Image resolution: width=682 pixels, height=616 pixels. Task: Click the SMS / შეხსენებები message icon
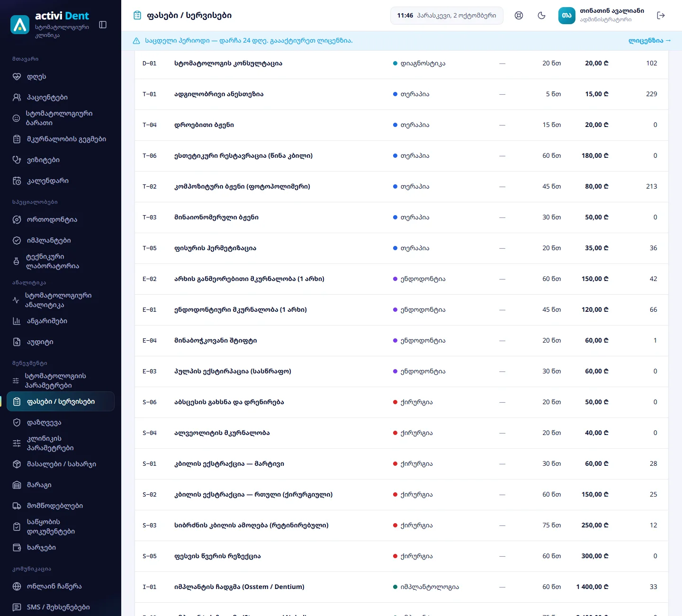[17, 607]
